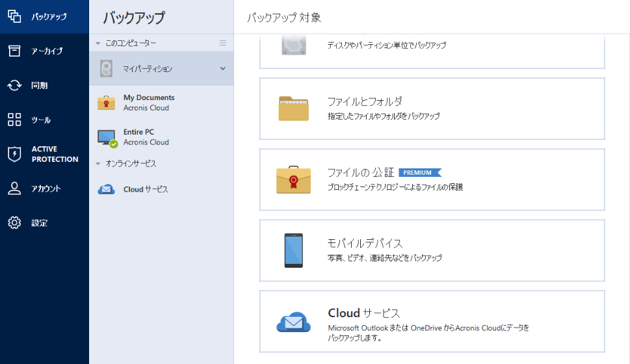The width and height of the screenshot is (630, 364).
Task: Open ツール in the sidebar
Action: (x=44, y=120)
